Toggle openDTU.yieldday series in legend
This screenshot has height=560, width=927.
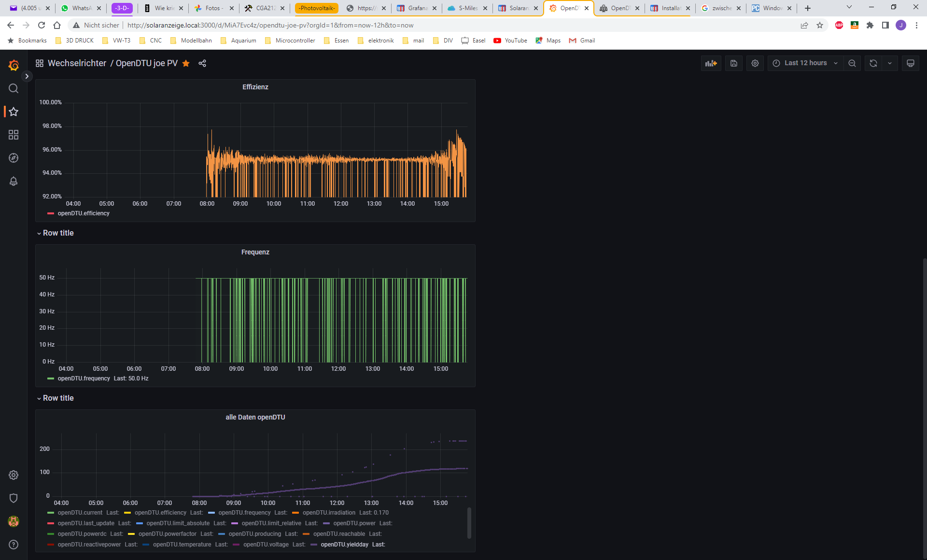click(344, 545)
